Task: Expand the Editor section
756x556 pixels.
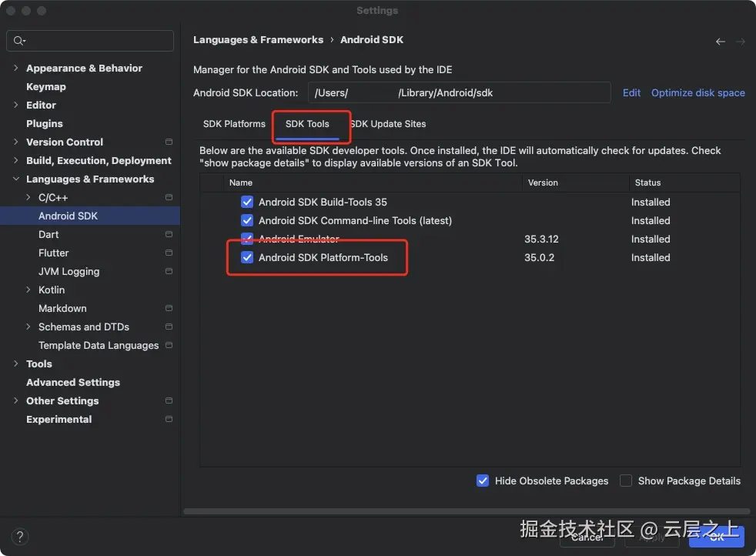Action: click(x=16, y=106)
